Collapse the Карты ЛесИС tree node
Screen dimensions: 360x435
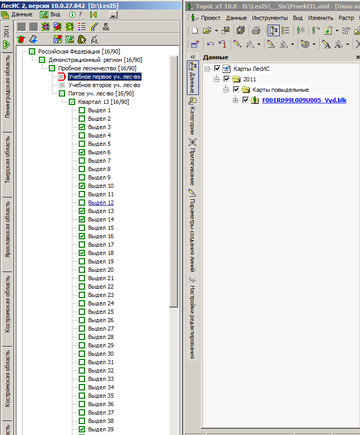tap(207, 69)
